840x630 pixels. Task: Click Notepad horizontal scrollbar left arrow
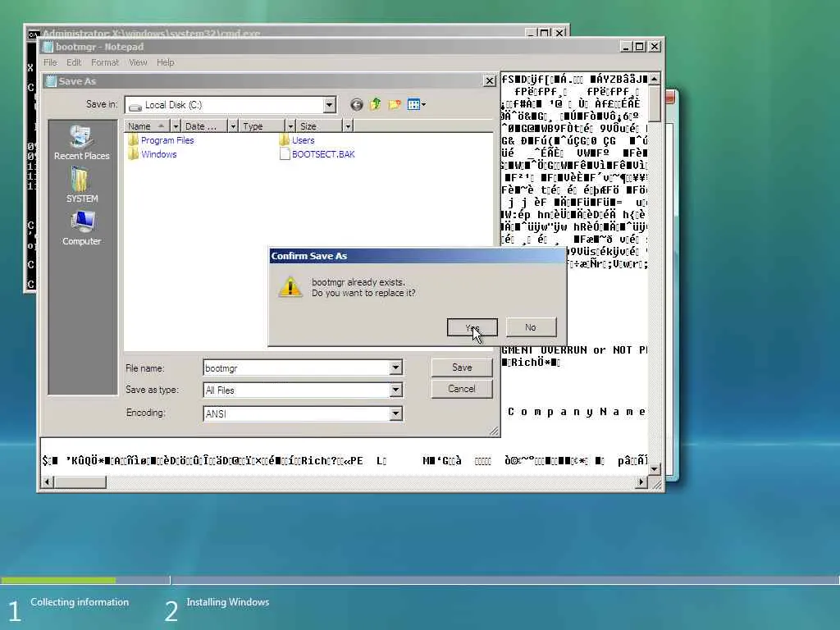(47, 482)
